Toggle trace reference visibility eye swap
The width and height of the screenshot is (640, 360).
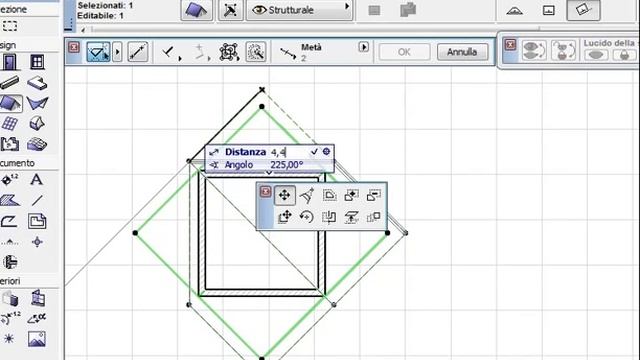pyautogui.click(x=534, y=51)
